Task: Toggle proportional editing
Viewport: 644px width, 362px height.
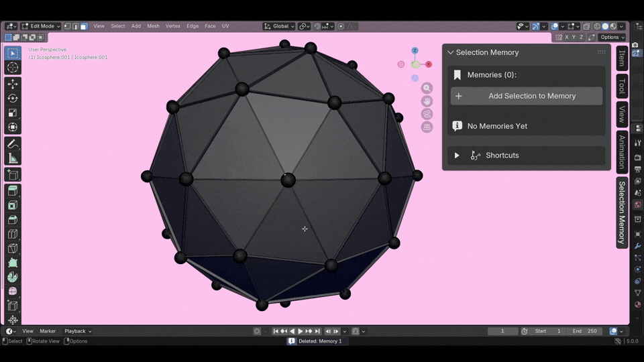Action: (x=341, y=26)
